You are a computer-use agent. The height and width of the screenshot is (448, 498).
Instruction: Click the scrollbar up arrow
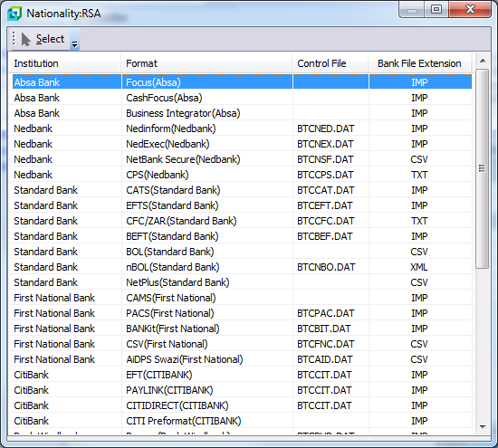point(483,61)
